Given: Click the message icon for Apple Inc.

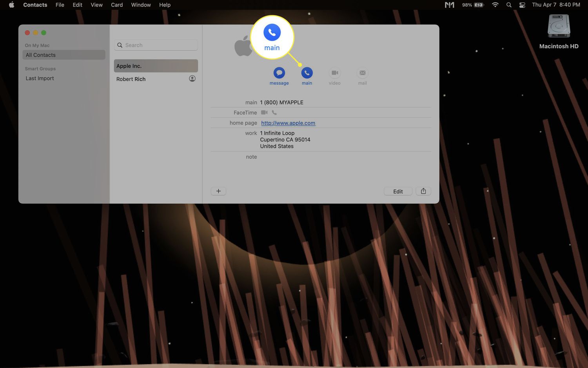Looking at the screenshot, I should [x=279, y=73].
